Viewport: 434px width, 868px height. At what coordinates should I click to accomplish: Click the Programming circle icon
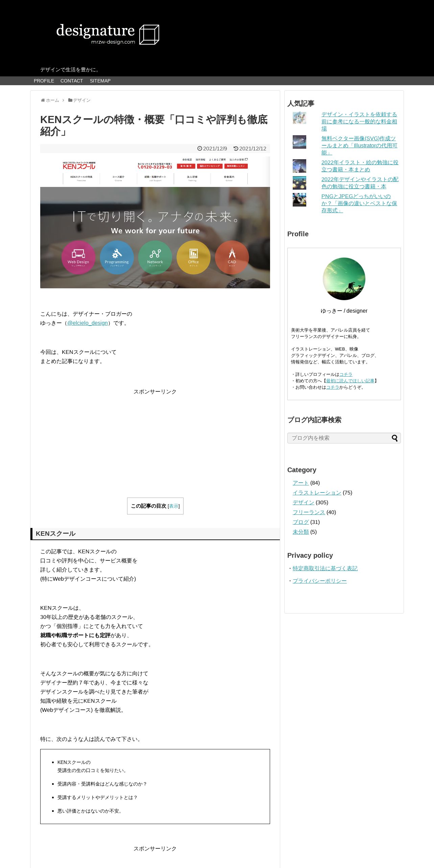117,257
